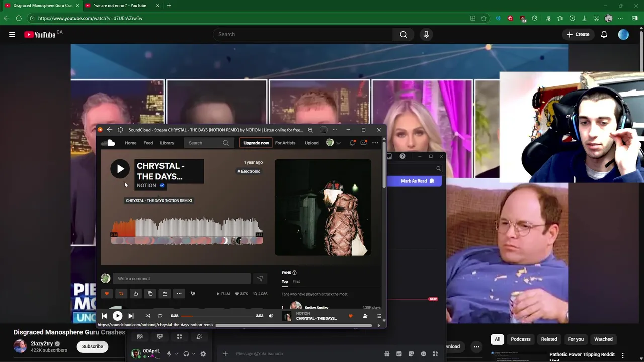Viewport: 644px width, 362px height.
Task: Open the play queue list icon
Action: pos(379,316)
